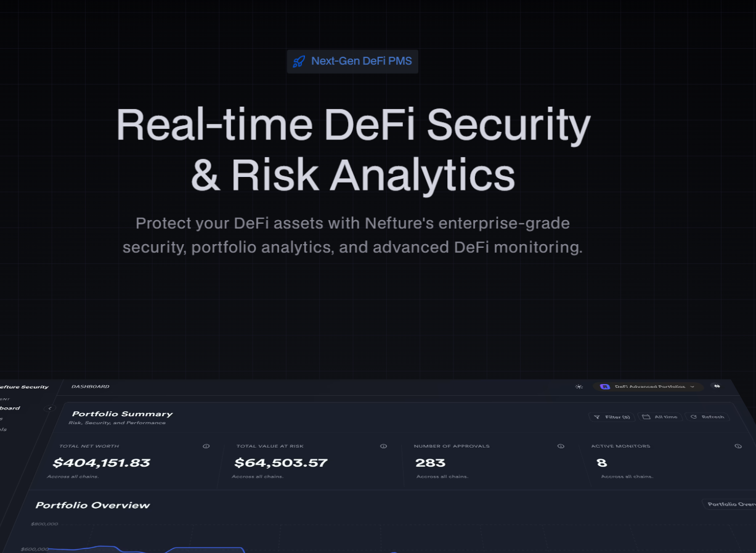Viewport: 756px width, 553px height.
Task: Click the info icon for Number of Approvals
Action: tap(561, 446)
